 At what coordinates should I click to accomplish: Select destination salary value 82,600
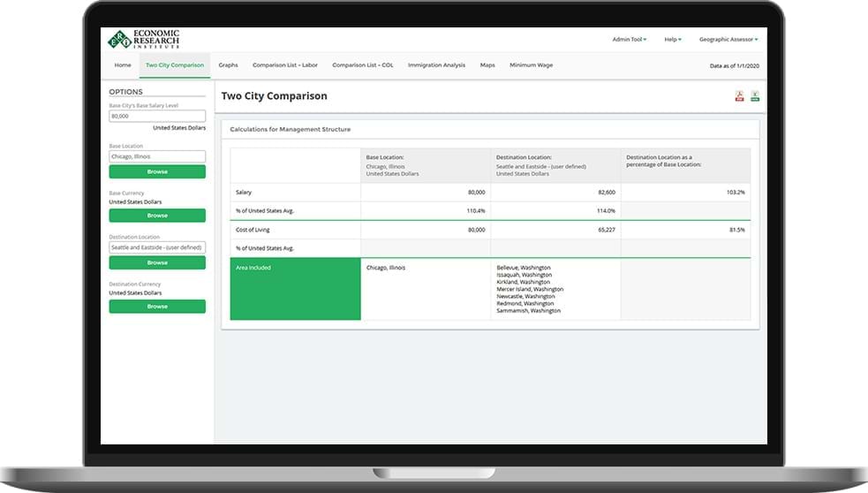click(606, 193)
